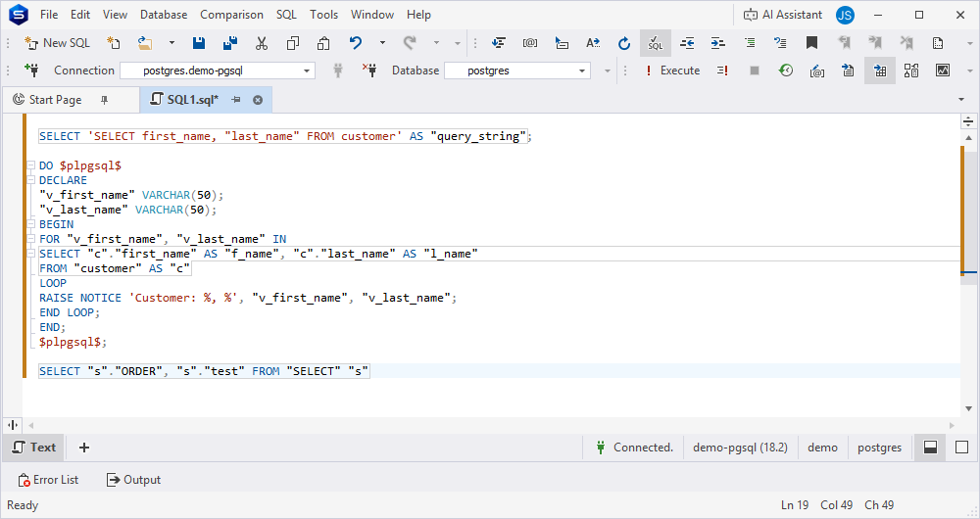Click the [@] parameters toolbar icon
The image size is (980, 519).
(x=529, y=43)
